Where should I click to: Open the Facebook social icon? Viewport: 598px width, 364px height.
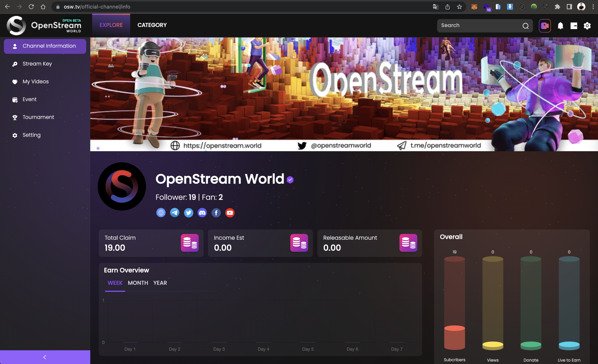216,213
